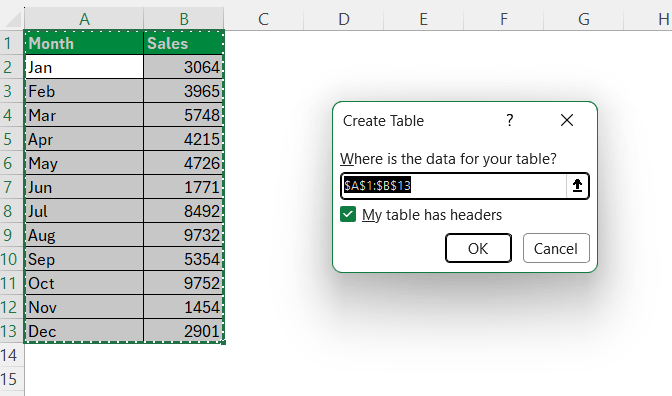Click the cell with value 8492
This screenshot has width=672, height=396.
(184, 211)
